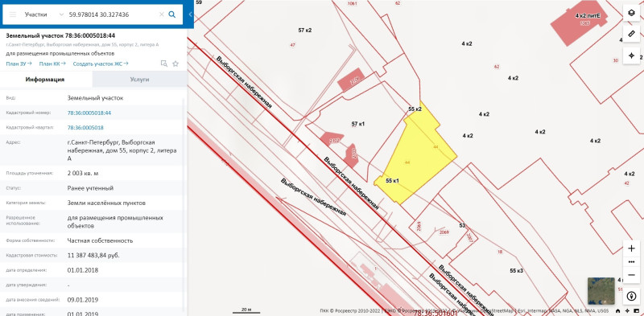Select the ruler measurement tool
Screen dimensions: 644x316
pyautogui.click(x=631, y=34)
